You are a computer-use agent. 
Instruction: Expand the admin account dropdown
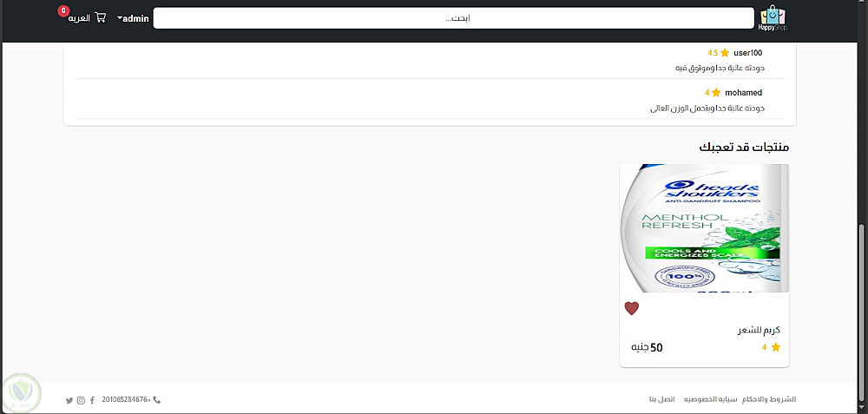[134, 18]
